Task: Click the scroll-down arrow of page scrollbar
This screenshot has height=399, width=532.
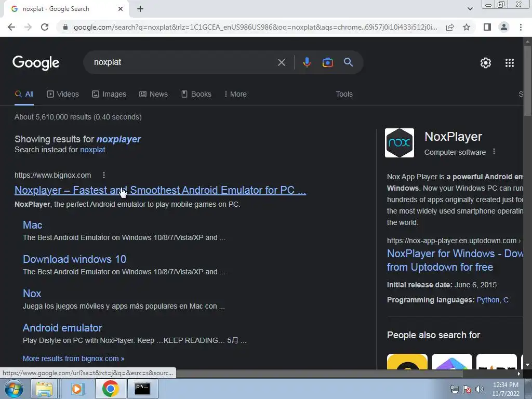Action: [x=527, y=365]
